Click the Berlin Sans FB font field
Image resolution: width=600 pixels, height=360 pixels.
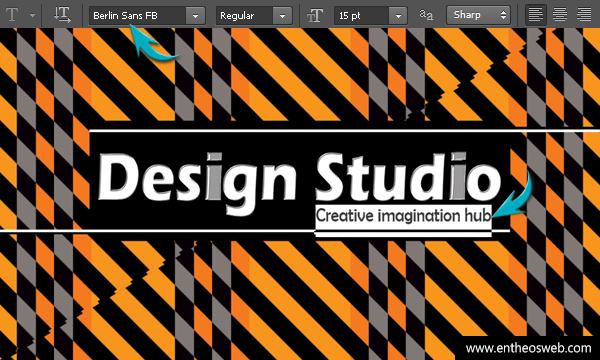pyautogui.click(x=138, y=16)
